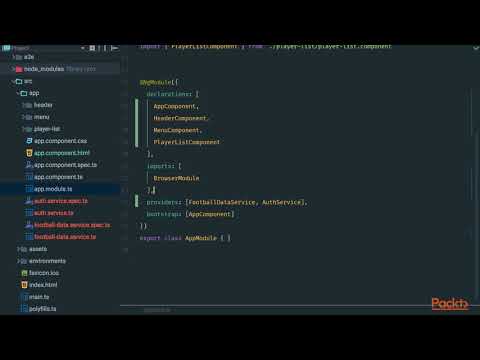This screenshot has height=360, width=480.
Task: Open app.component.css in the tree
Action: coord(60,141)
